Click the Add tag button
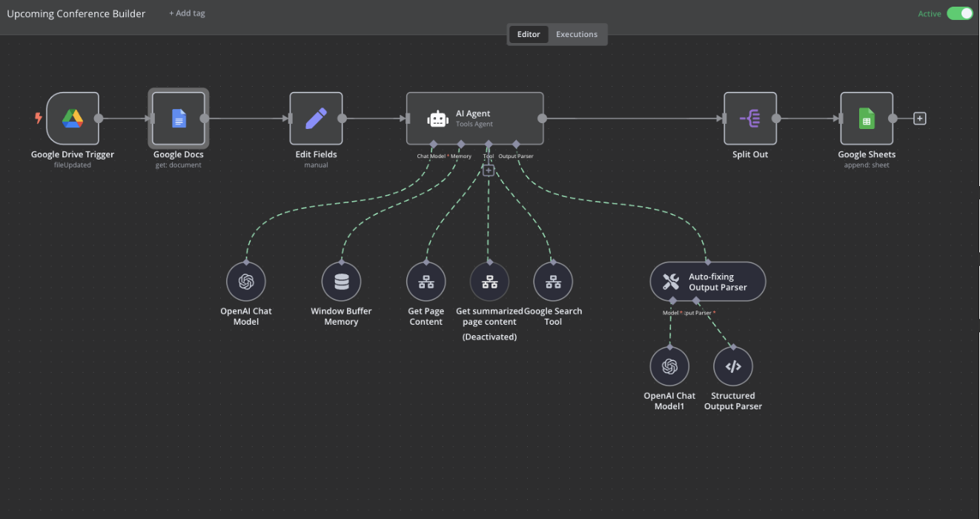Screen dimensions: 980x519 pos(186,13)
